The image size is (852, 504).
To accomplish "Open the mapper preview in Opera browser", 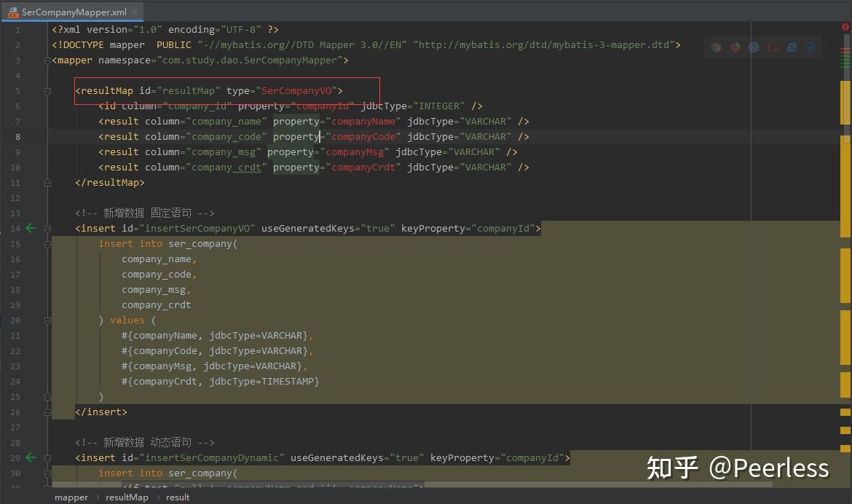I will [x=773, y=47].
